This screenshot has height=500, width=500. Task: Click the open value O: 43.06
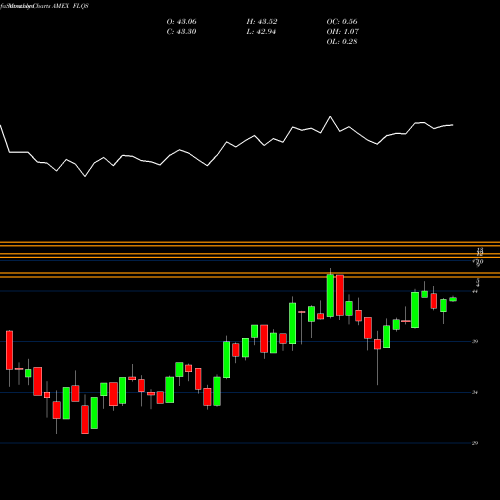181,22
